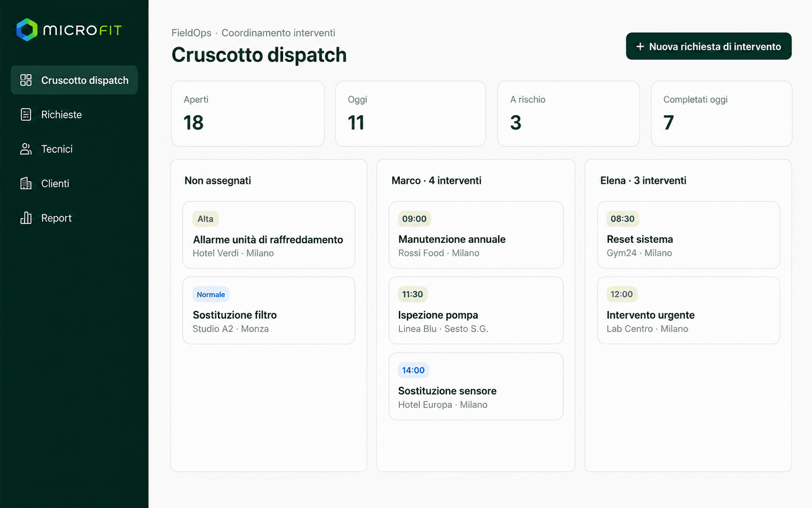
Task: Click Studio A2 · Monza text
Action: click(230, 329)
